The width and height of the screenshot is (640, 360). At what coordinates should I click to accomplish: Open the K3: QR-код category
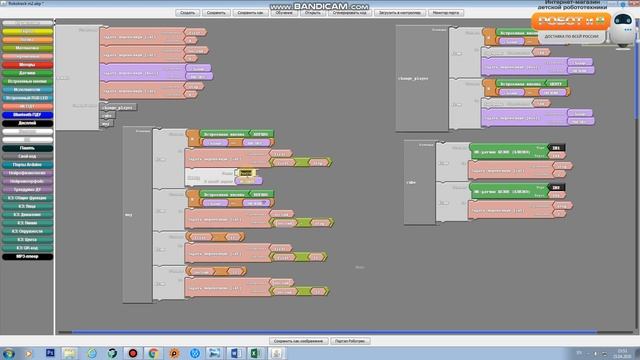[x=27, y=248]
